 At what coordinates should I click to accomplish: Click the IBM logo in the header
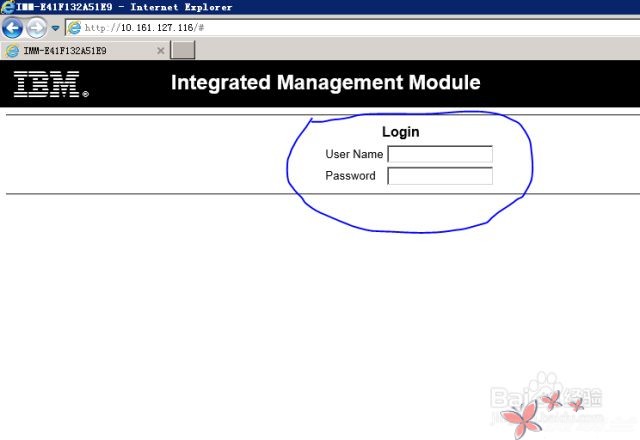click(51, 84)
